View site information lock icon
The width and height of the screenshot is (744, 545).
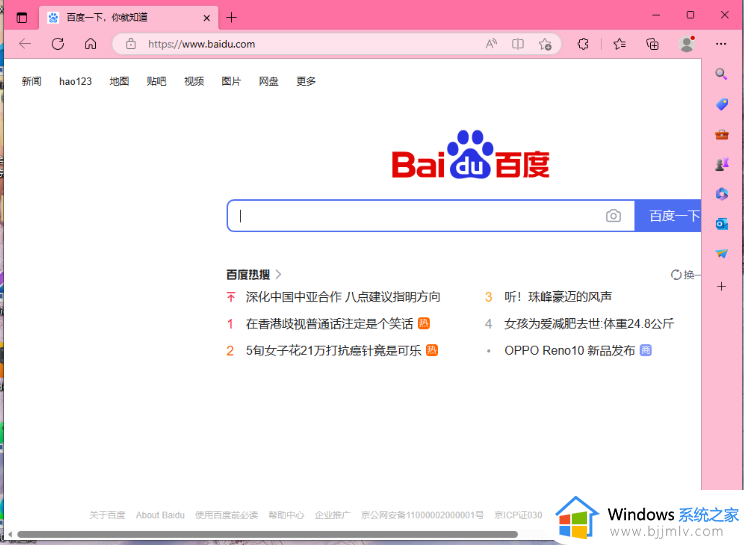(131, 44)
